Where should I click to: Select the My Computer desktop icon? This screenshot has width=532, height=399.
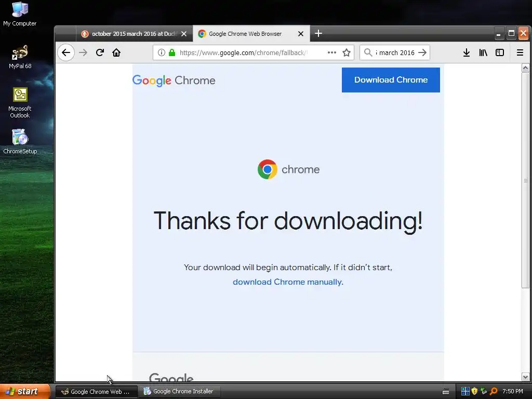20,14
